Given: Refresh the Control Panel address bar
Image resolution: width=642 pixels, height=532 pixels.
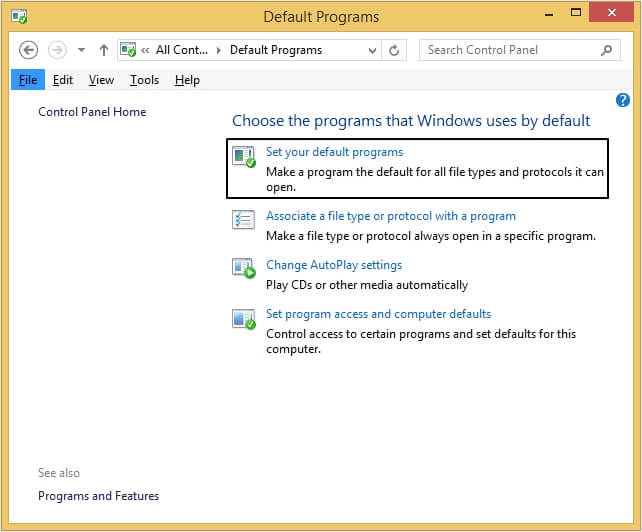Looking at the screenshot, I should click(x=395, y=50).
